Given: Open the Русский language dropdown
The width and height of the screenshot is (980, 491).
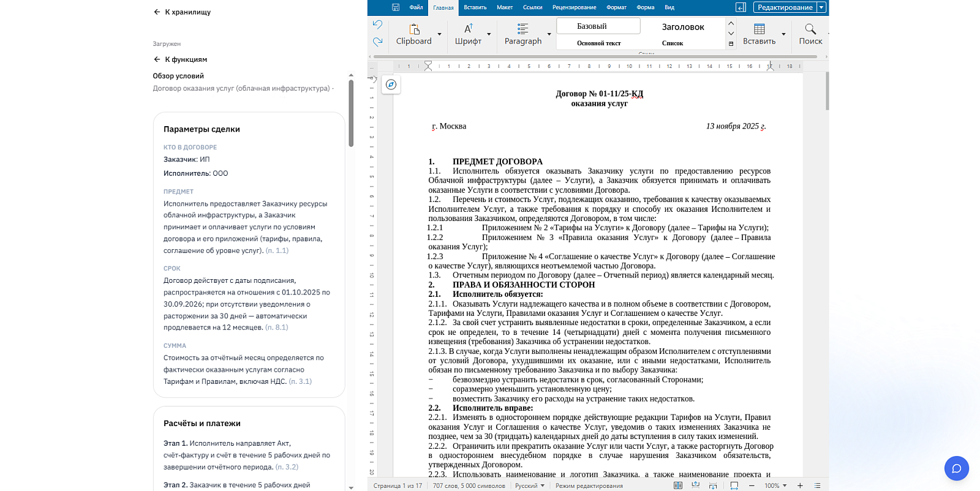Looking at the screenshot, I should point(530,485).
